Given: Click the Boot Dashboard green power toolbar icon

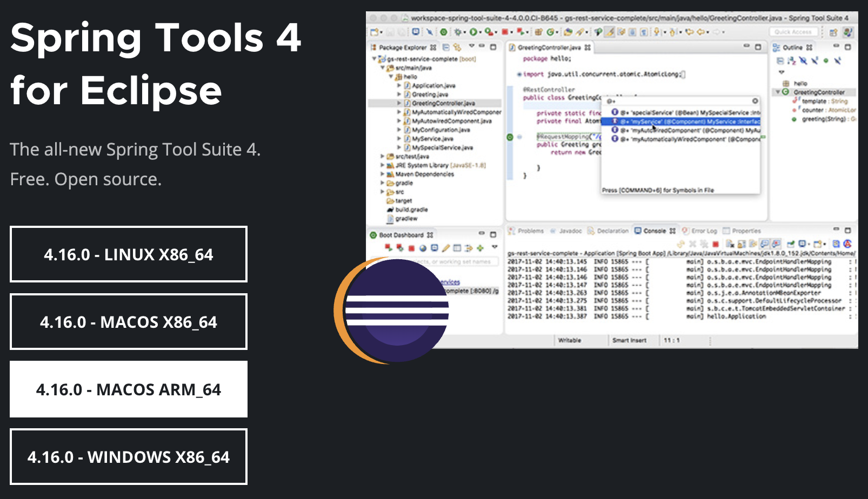Looking at the screenshot, I should click(443, 32).
